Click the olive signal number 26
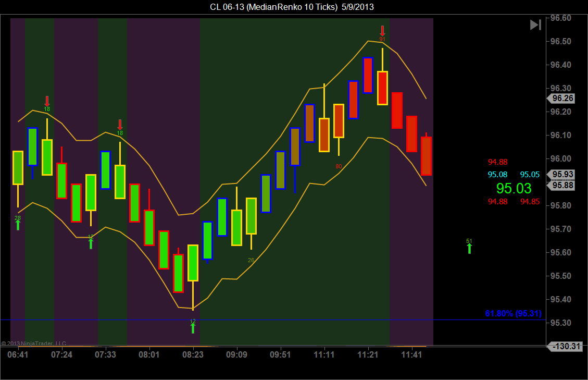588x380 pixels. tap(251, 260)
